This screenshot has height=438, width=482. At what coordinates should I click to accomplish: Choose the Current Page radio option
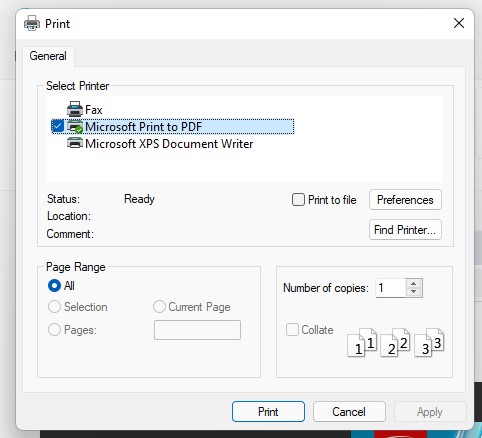tap(159, 307)
